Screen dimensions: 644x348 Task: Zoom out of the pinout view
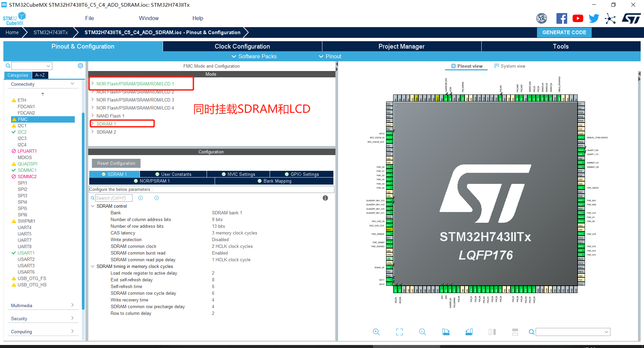423,332
